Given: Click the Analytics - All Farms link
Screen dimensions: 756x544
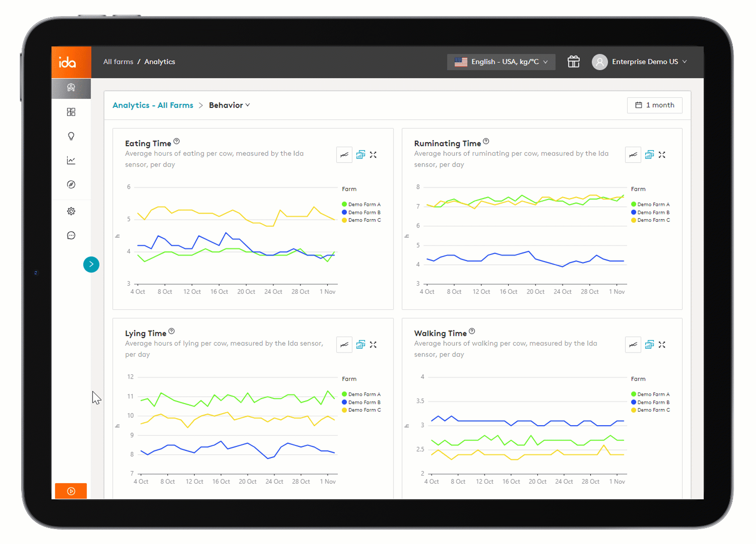Looking at the screenshot, I should (x=153, y=105).
